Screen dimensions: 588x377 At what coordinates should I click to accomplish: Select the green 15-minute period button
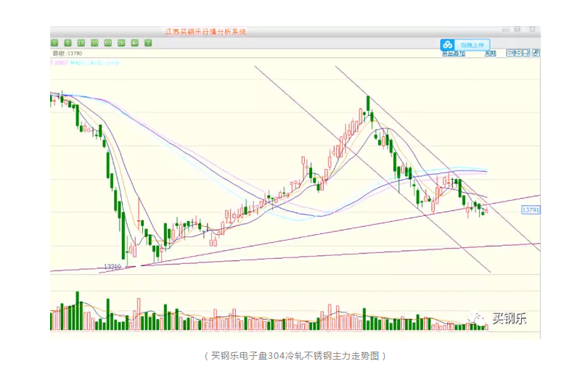pyautogui.click(x=81, y=43)
